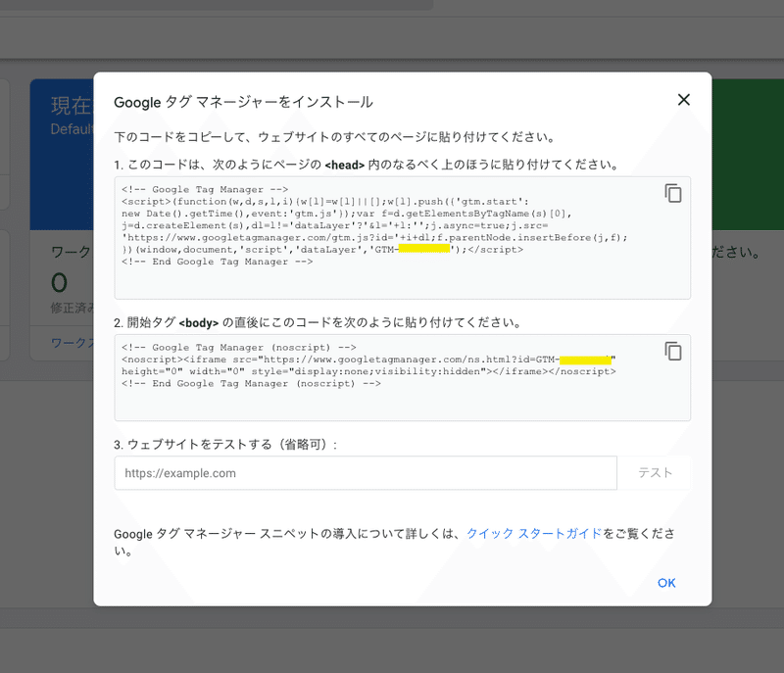Click step 1 head instruction text
The height and width of the screenshot is (673, 784).
pyautogui.click(x=367, y=165)
